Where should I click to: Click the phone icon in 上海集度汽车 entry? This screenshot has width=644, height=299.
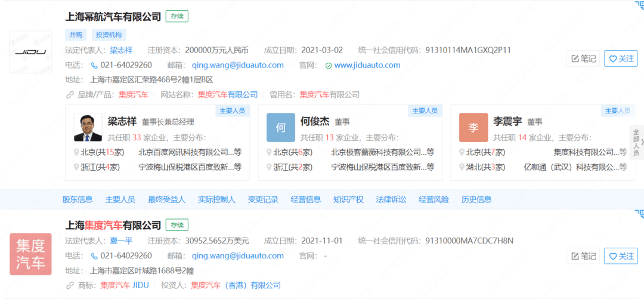(94, 256)
